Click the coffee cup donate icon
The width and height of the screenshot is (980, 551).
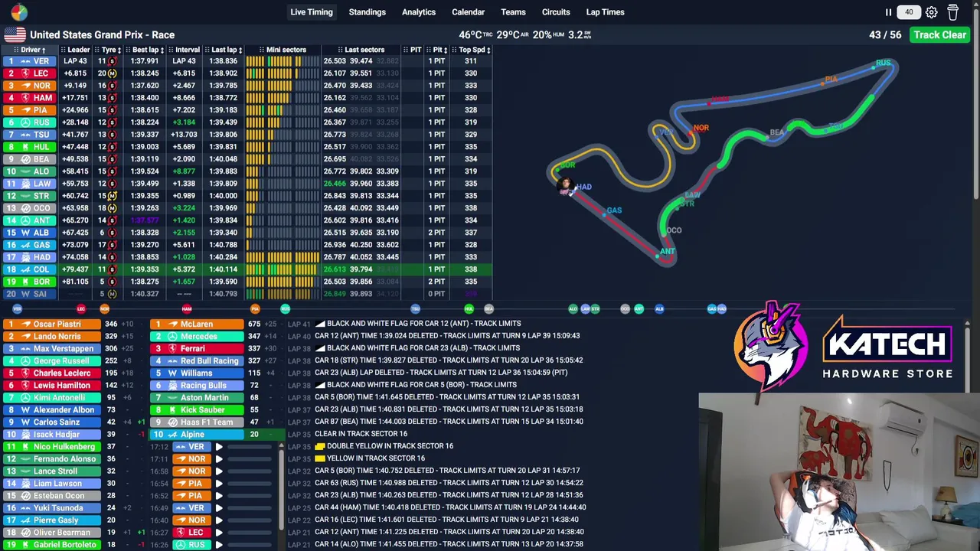pos(952,12)
